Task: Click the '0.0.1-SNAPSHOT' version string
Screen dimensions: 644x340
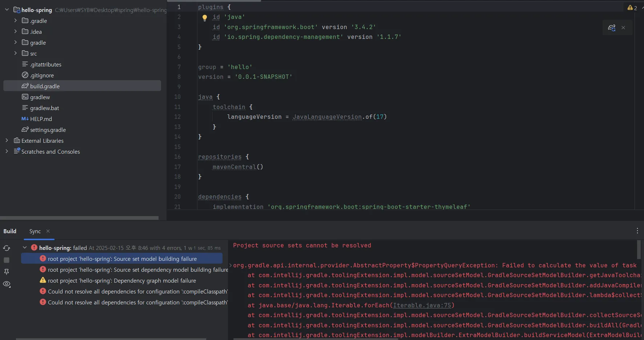Action: point(264,77)
